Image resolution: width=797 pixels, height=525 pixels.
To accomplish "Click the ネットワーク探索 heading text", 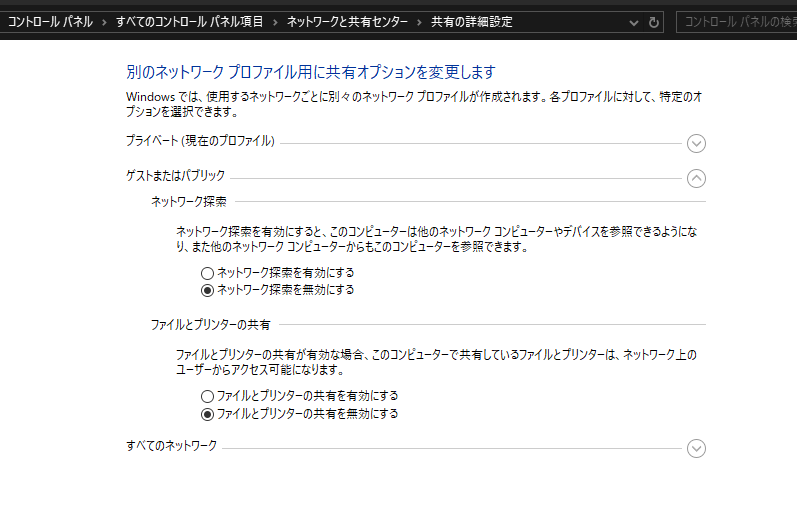I will pos(189,202).
